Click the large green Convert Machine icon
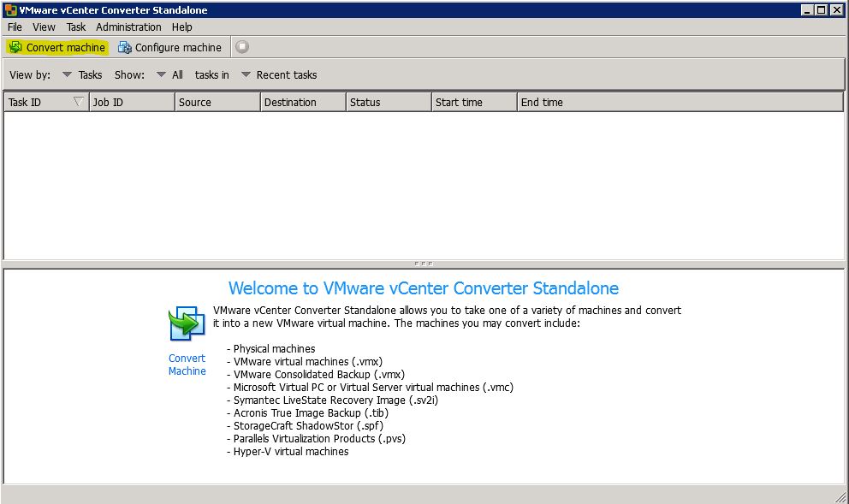Image resolution: width=849 pixels, height=504 pixels. 187,323
